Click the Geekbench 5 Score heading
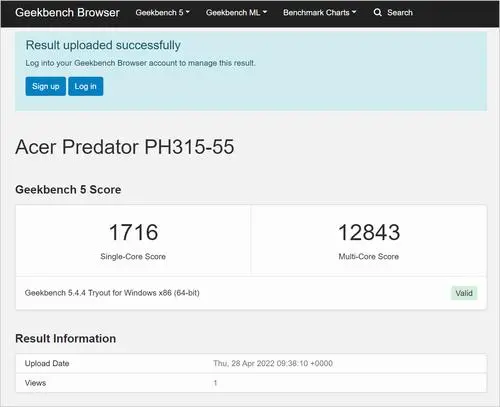Screen dimensions: 500x407 point(68,190)
